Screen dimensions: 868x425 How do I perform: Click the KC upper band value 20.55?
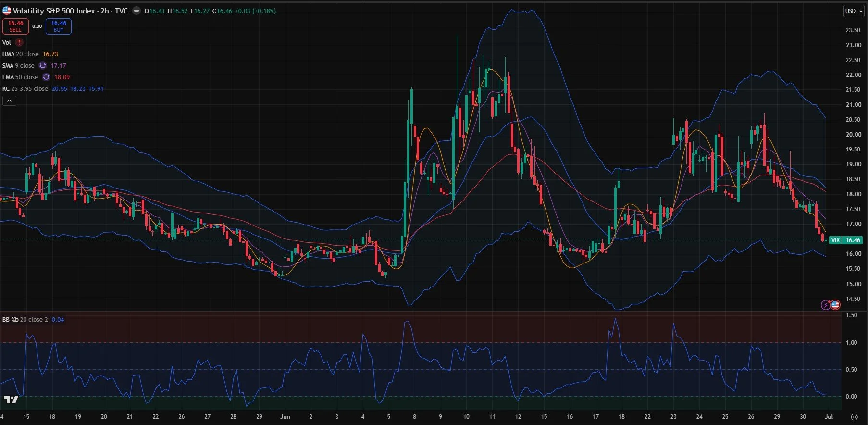60,88
